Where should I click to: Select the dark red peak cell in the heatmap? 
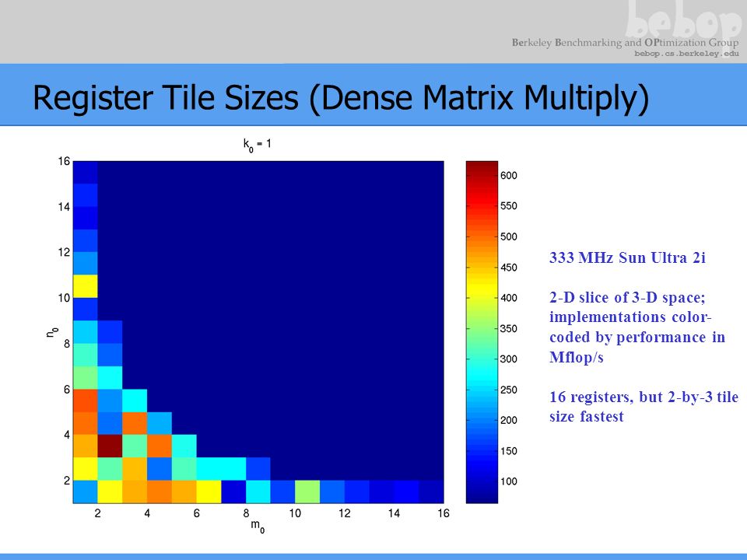(x=110, y=446)
